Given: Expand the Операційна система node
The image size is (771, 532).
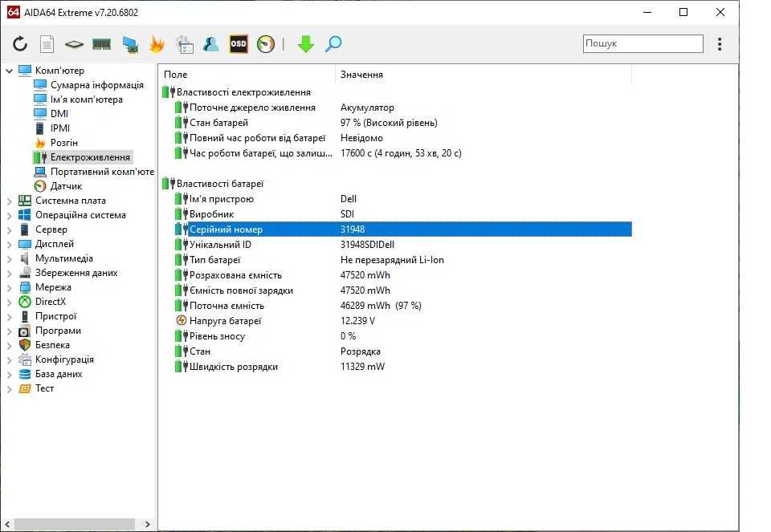Looking at the screenshot, I should pos(10,215).
